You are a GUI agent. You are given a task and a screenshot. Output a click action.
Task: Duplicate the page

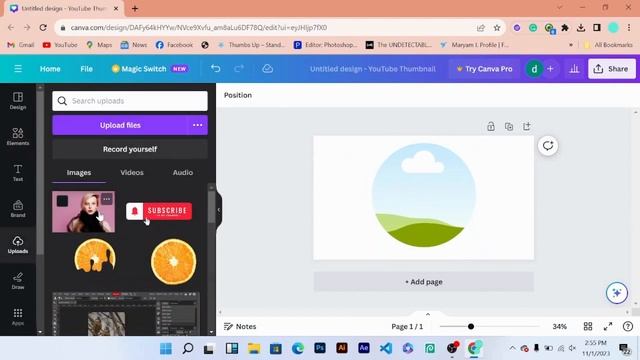(x=509, y=127)
